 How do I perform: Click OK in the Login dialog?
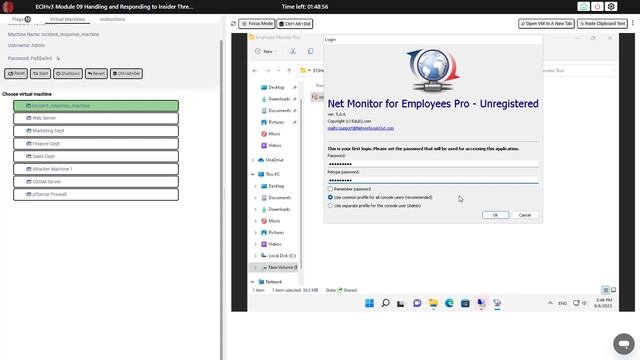[495, 215]
